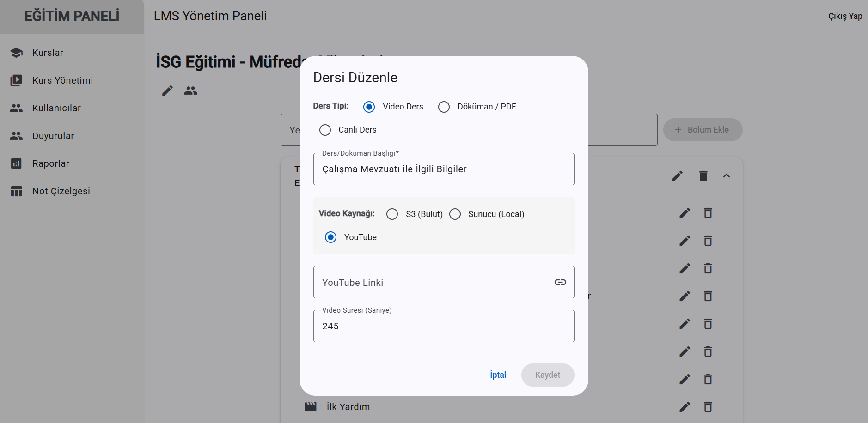868x423 pixels.
Task: Click Çıkış Yap to log out
Action: (845, 16)
